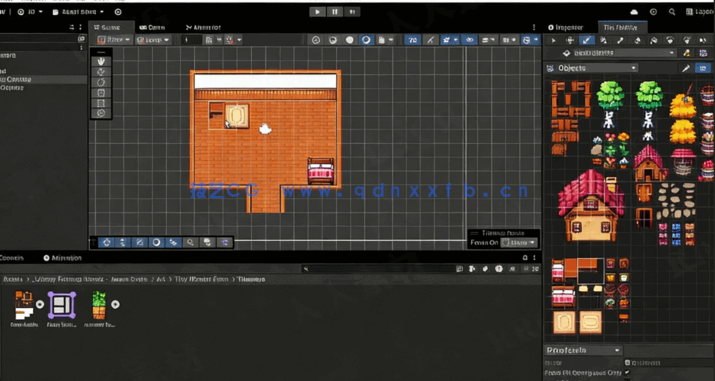Click the Project search field
Screen dimensions: 715x381
click(378, 269)
